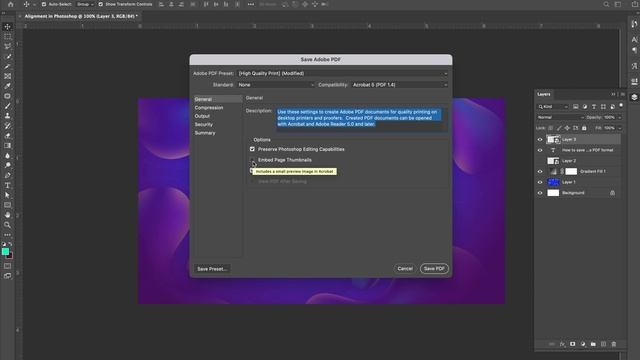The height and width of the screenshot is (360, 640).
Task: Filter layers by shape layers icon
Action: (603, 107)
